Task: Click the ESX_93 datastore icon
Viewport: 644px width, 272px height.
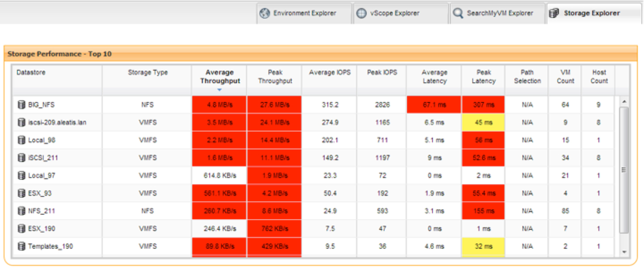Action: tap(21, 193)
